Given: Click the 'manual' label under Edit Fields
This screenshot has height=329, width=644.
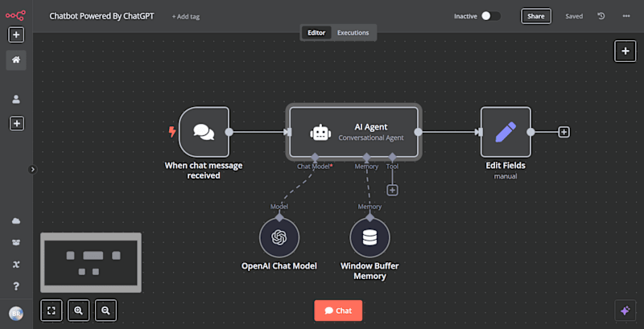Looking at the screenshot, I should [506, 176].
